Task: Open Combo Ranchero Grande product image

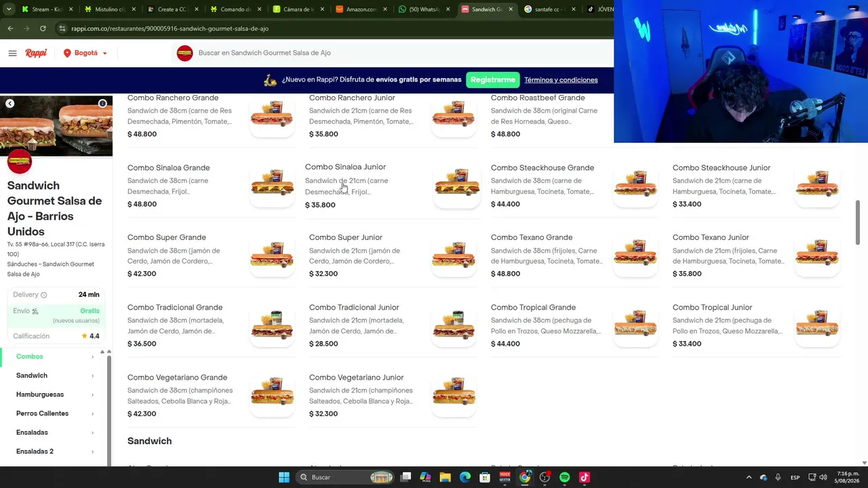Action: tap(272, 116)
